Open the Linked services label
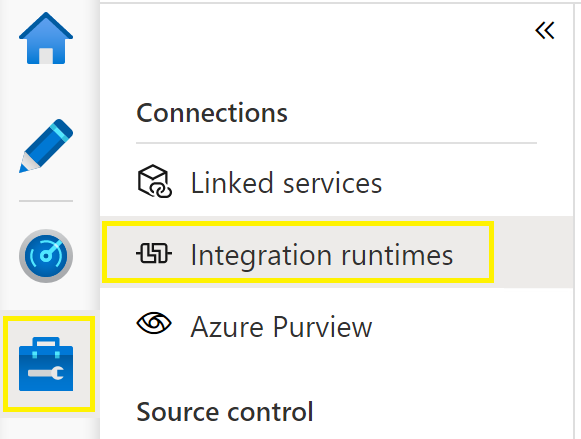 (x=286, y=183)
